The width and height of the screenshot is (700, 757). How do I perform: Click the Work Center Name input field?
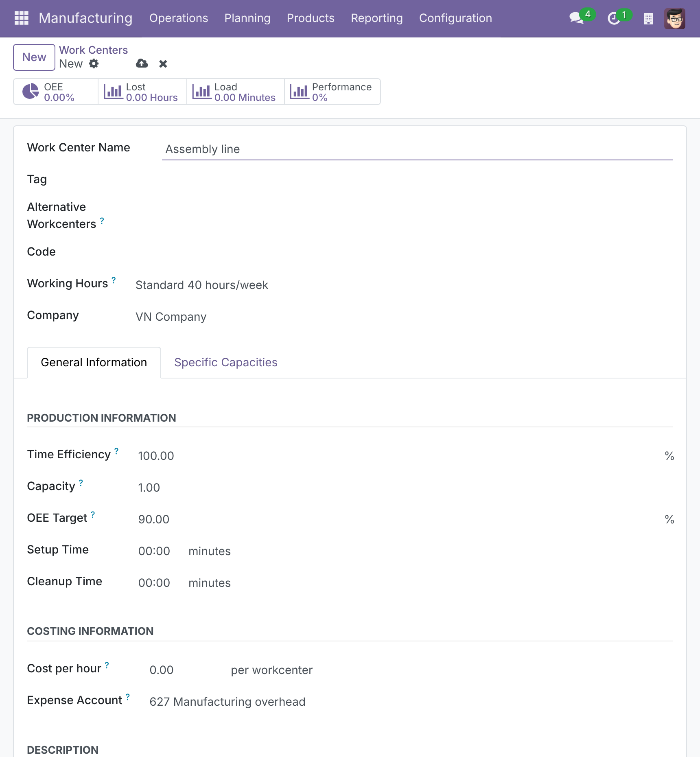417,149
